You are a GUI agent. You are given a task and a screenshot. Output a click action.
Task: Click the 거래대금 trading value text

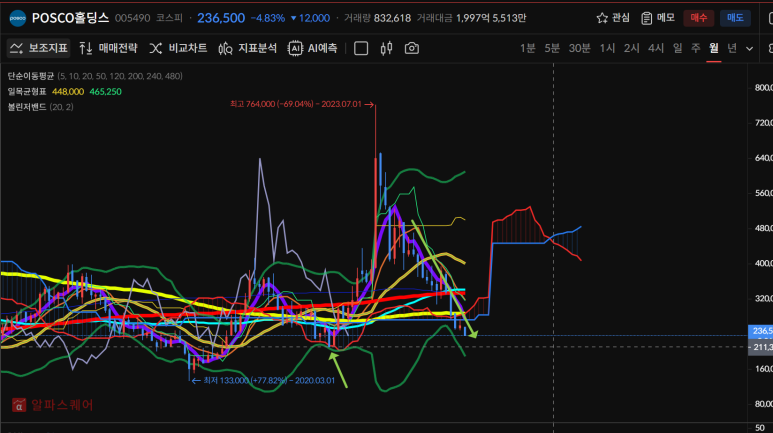(471, 18)
